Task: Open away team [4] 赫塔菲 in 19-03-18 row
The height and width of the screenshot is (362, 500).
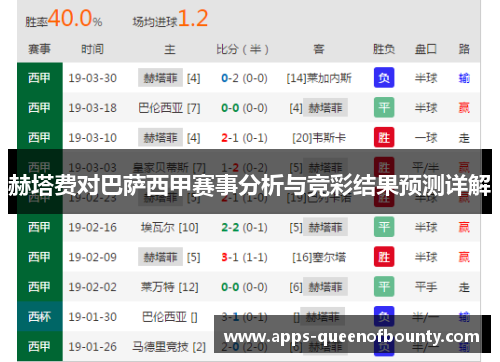Action: pyautogui.click(x=318, y=107)
